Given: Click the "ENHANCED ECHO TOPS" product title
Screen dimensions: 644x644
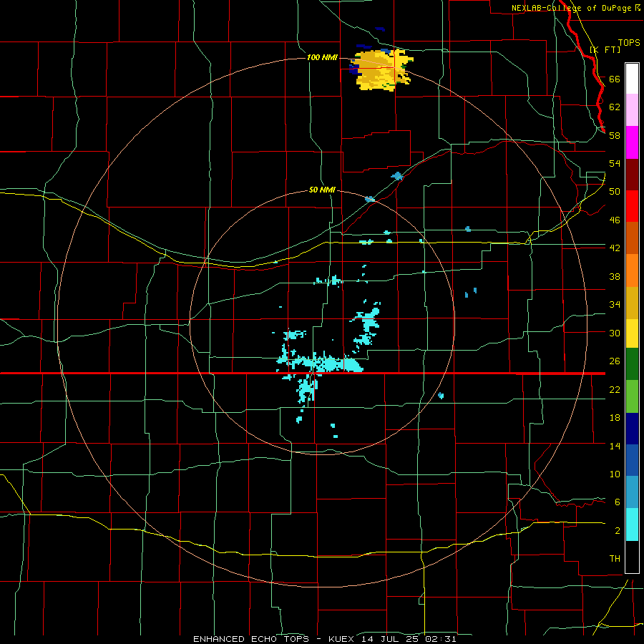Looking at the screenshot, I should pyautogui.click(x=251, y=639).
